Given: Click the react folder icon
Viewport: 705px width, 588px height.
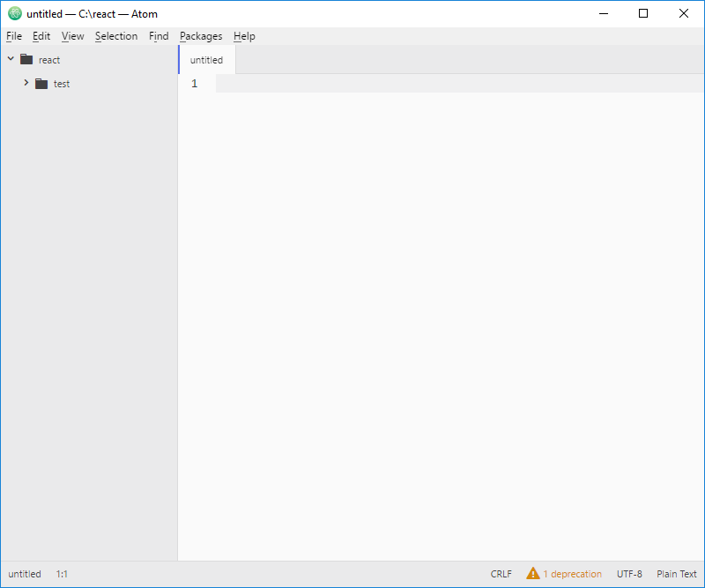Looking at the screenshot, I should 26,60.
